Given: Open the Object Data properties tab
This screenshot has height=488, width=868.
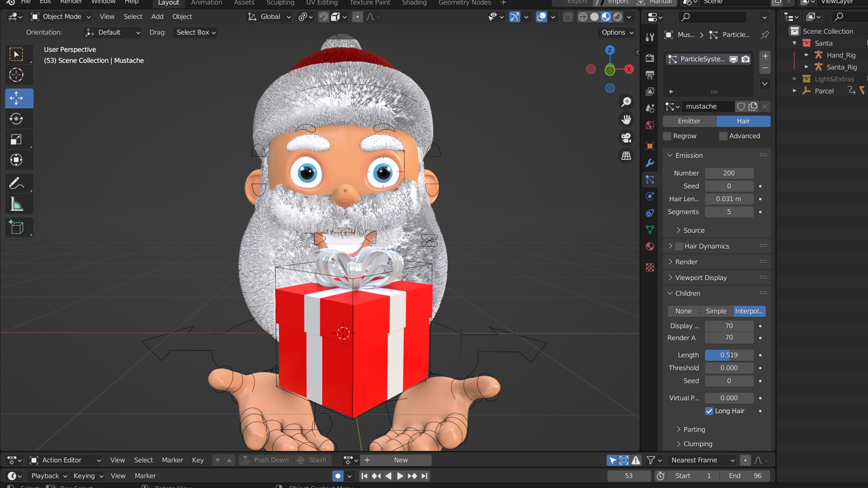Looking at the screenshot, I should (x=650, y=230).
